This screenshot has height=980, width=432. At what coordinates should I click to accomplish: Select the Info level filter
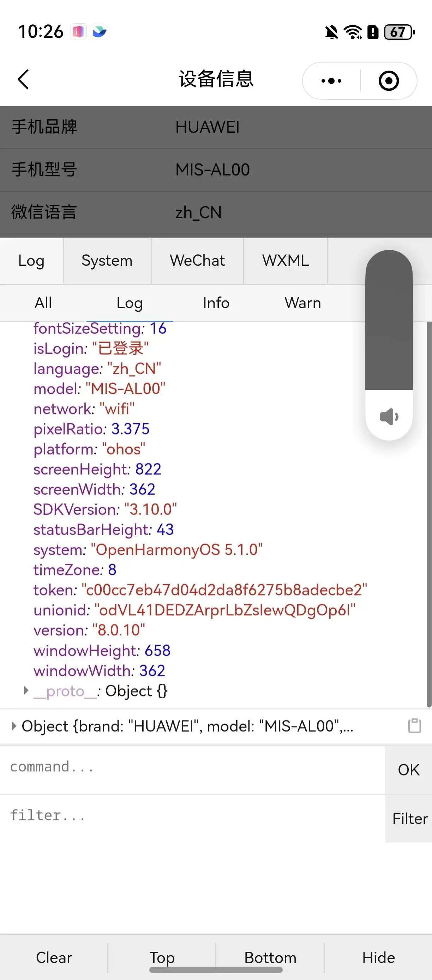(216, 303)
